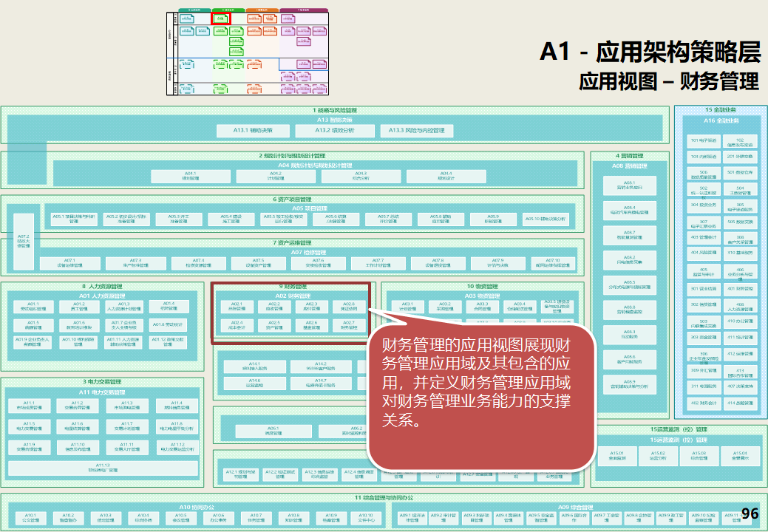Select the A11.6 box in 电力交易管理

[78, 426]
